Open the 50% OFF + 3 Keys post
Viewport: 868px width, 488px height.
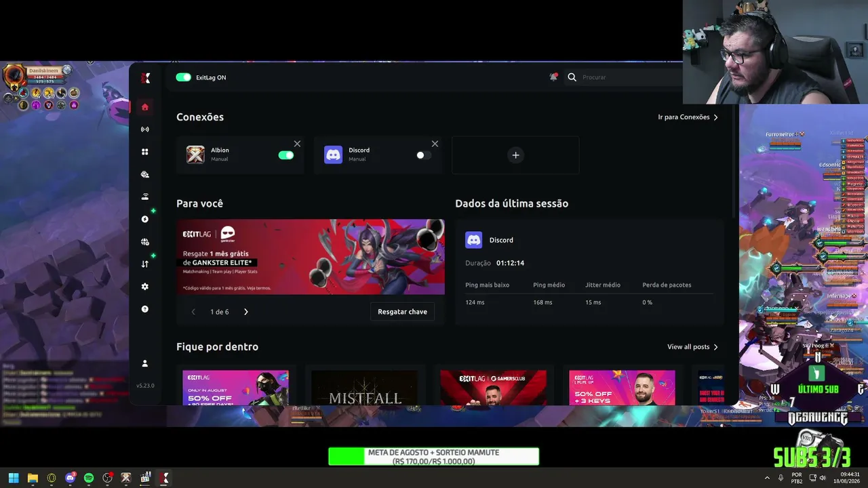click(622, 388)
